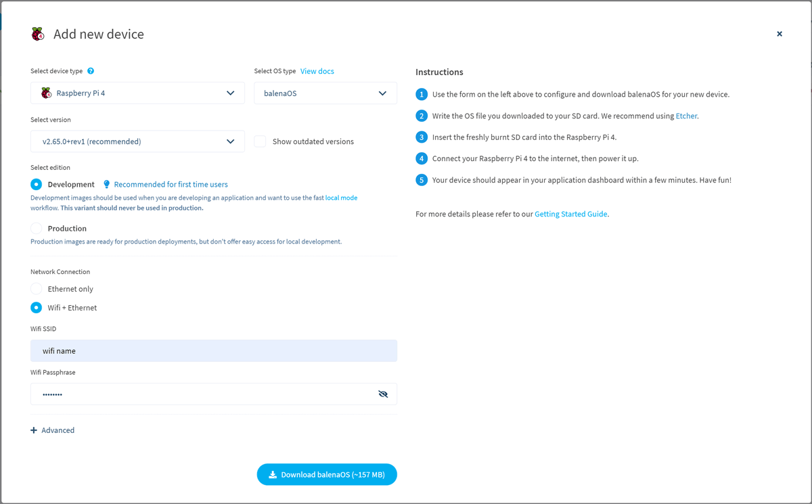Open the View docs link
The width and height of the screenshot is (812, 504).
coord(317,70)
